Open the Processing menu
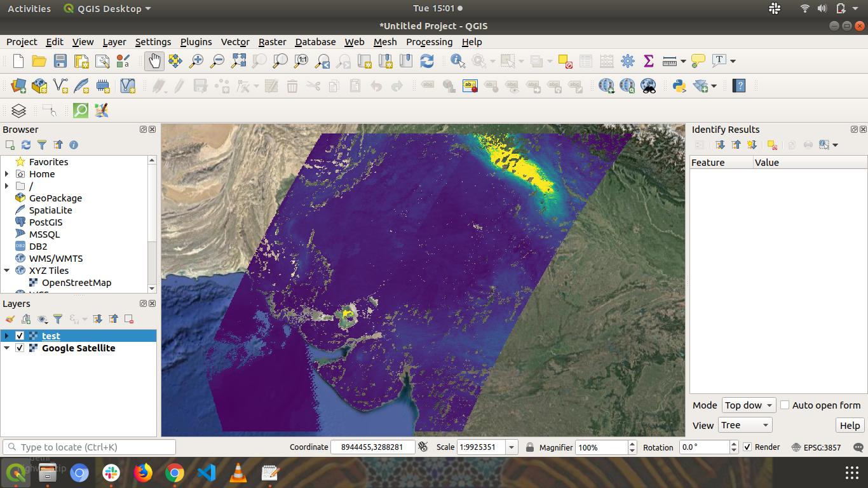This screenshot has width=868, height=488. (430, 42)
